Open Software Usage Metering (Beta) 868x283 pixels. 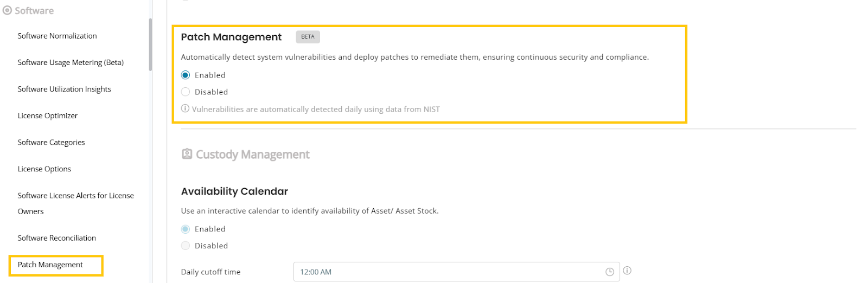point(71,62)
